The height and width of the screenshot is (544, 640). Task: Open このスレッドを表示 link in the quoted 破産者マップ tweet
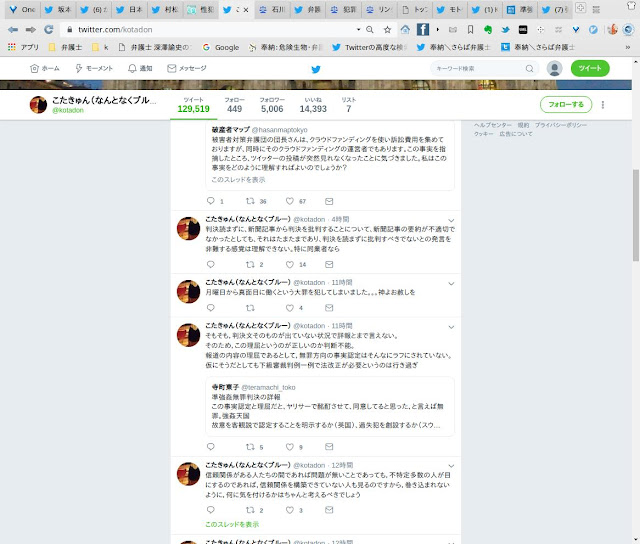click(x=238, y=180)
